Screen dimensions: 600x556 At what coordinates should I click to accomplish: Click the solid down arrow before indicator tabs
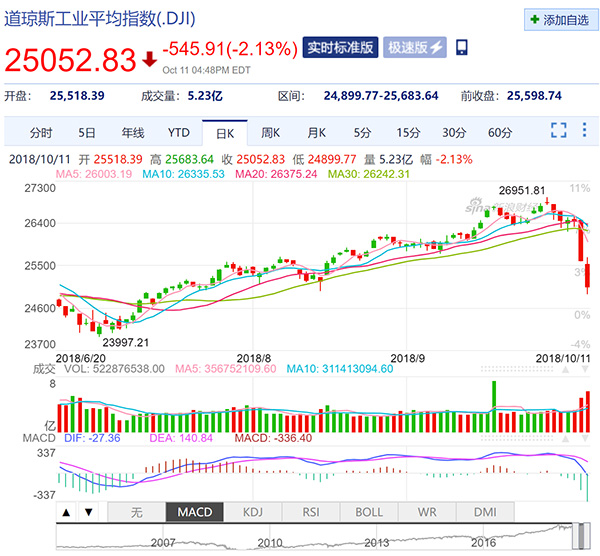(x=89, y=512)
